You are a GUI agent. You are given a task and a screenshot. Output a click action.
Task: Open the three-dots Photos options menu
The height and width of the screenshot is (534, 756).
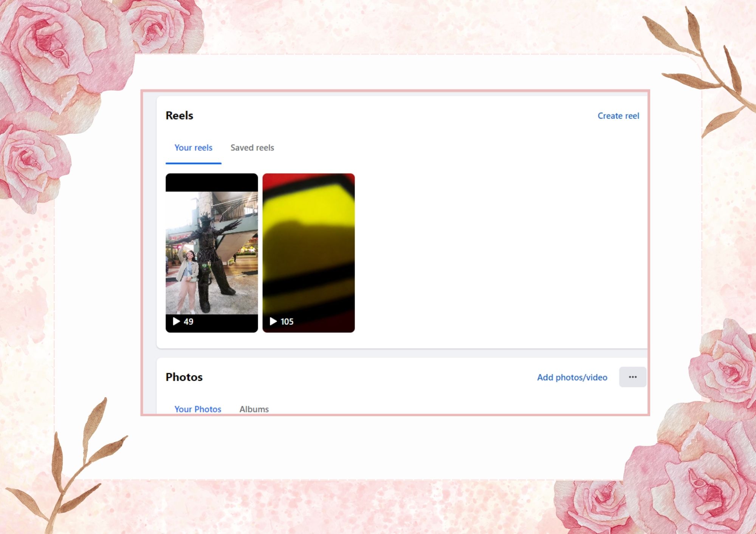point(633,377)
